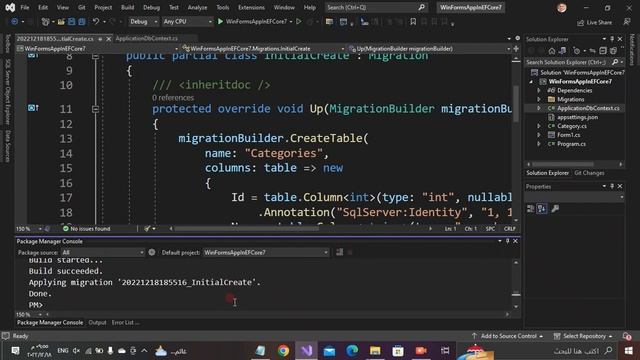
Task: Toggle auto-hide pin on Properties panel
Action: pos(612,186)
